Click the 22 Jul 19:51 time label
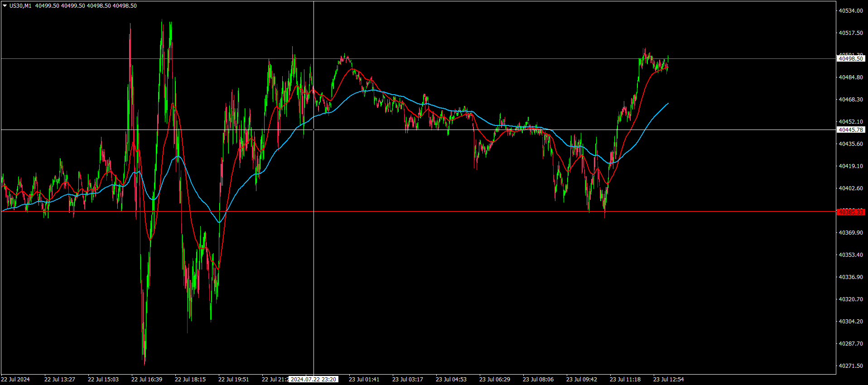Screen dimensions: 868x385 (x=234, y=380)
